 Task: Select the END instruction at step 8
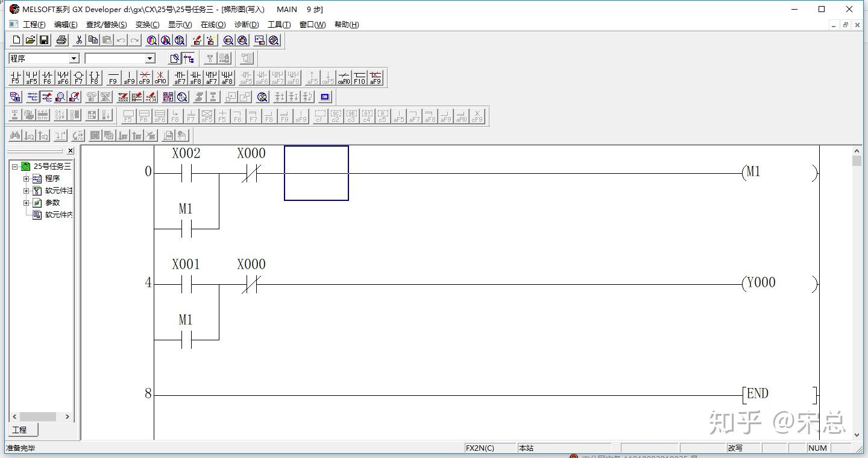[779, 395]
